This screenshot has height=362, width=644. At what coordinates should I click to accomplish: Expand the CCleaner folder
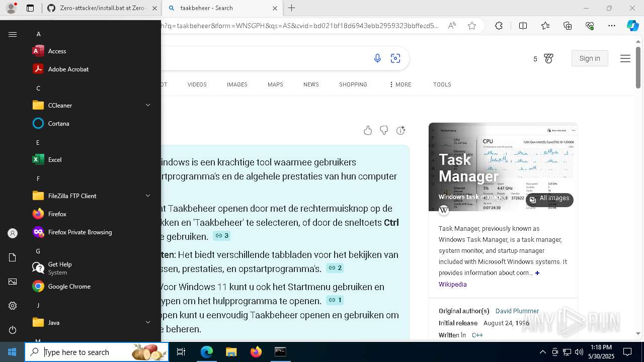coord(93,106)
